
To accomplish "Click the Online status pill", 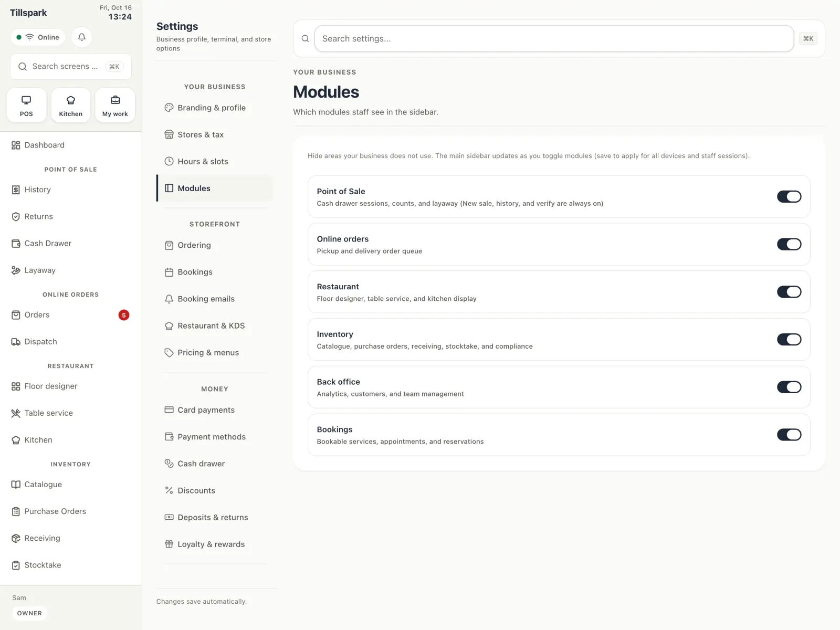I will tap(38, 37).
